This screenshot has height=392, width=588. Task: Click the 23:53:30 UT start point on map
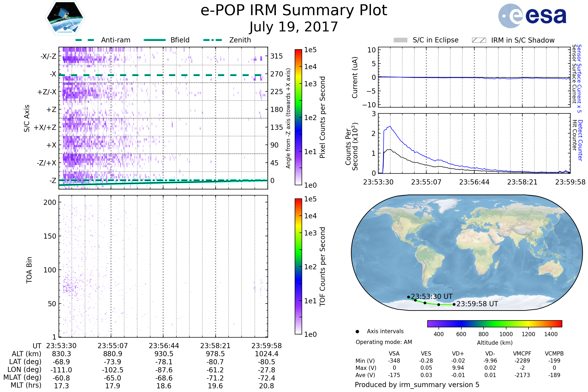(408, 297)
